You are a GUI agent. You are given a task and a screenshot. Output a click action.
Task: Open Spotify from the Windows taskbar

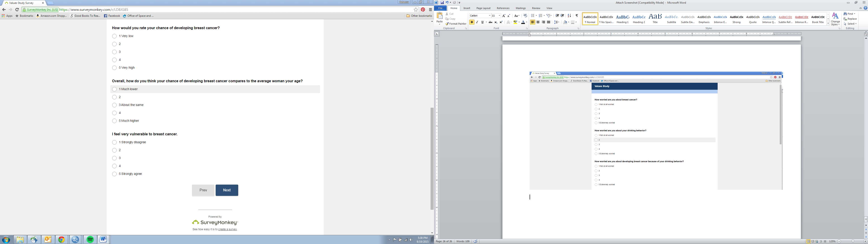90,239
